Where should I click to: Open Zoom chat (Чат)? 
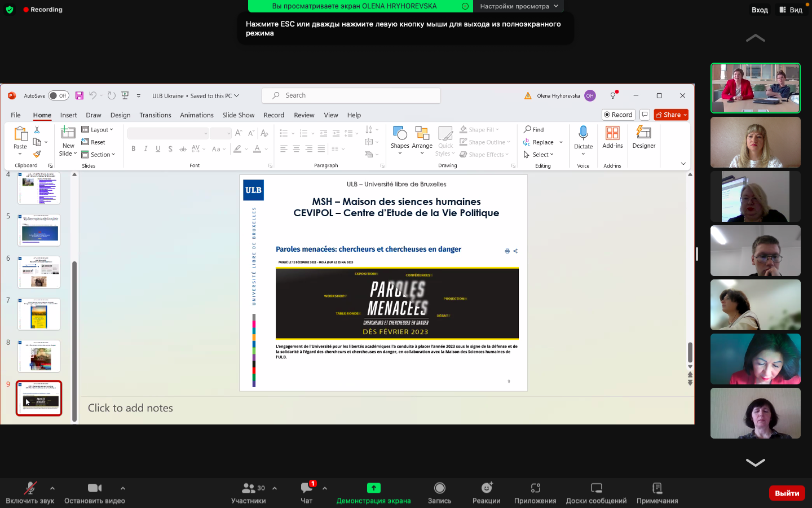pos(306,492)
